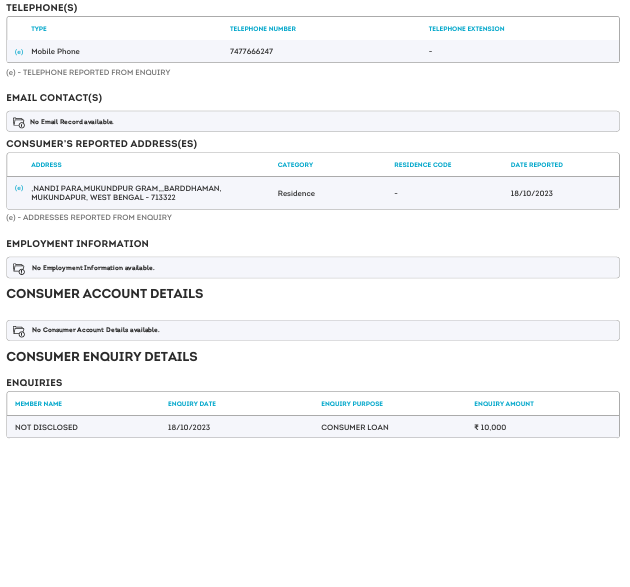Click the NOT DISCLOSED member name entry

point(46,427)
